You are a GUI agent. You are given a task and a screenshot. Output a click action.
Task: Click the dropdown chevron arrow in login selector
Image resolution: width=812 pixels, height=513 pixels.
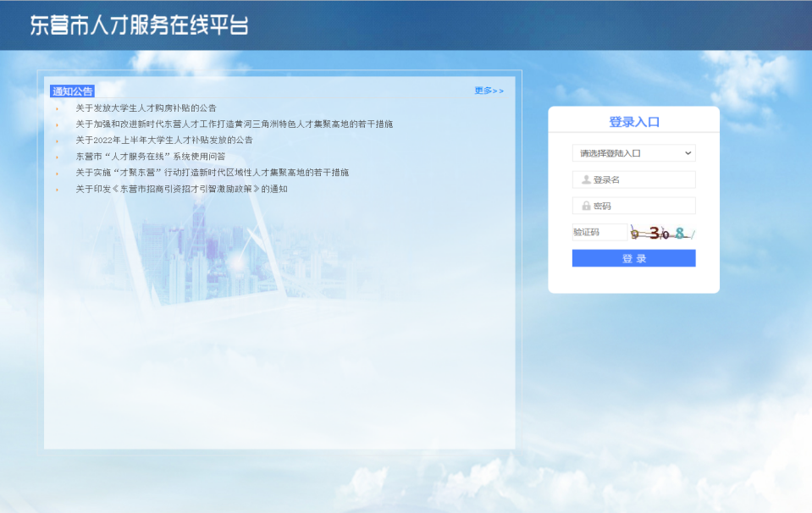tap(688, 153)
